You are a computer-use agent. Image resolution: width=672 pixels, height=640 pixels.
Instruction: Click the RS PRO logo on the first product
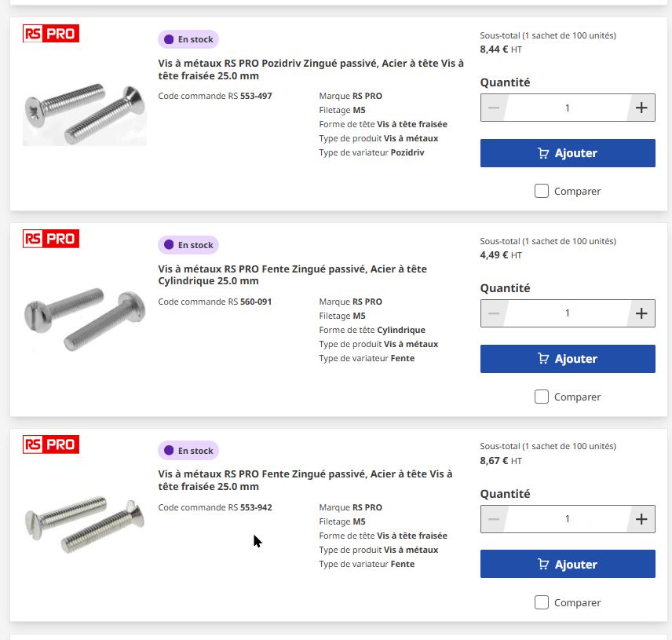pyautogui.click(x=51, y=34)
